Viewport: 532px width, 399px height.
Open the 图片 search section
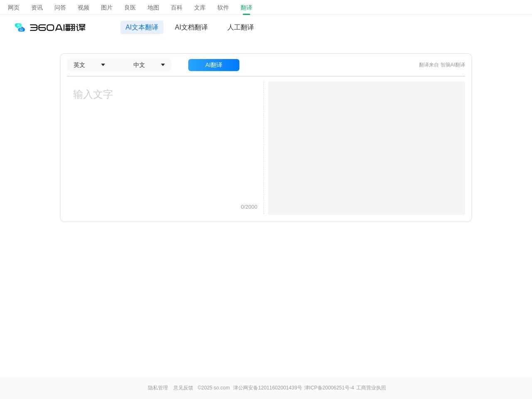click(107, 7)
